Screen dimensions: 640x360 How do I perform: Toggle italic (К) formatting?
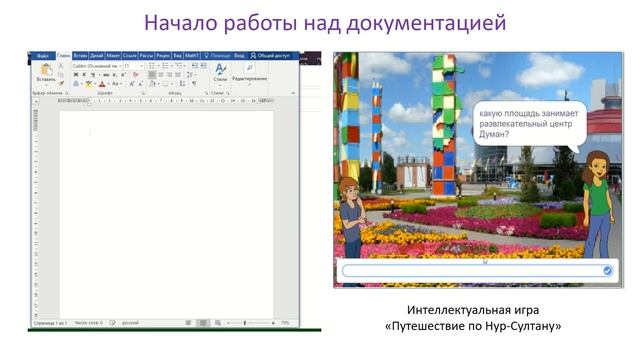click(x=84, y=75)
